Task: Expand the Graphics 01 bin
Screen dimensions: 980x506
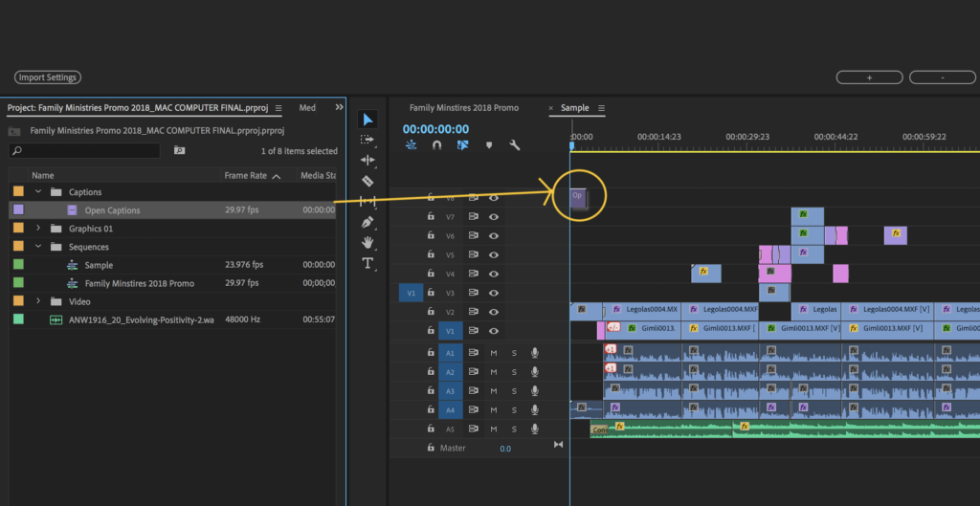Action: [38, 229]
